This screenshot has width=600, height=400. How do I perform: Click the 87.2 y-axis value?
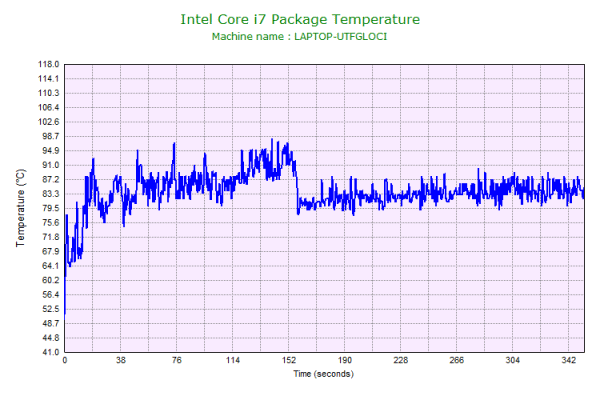[51, 180]
